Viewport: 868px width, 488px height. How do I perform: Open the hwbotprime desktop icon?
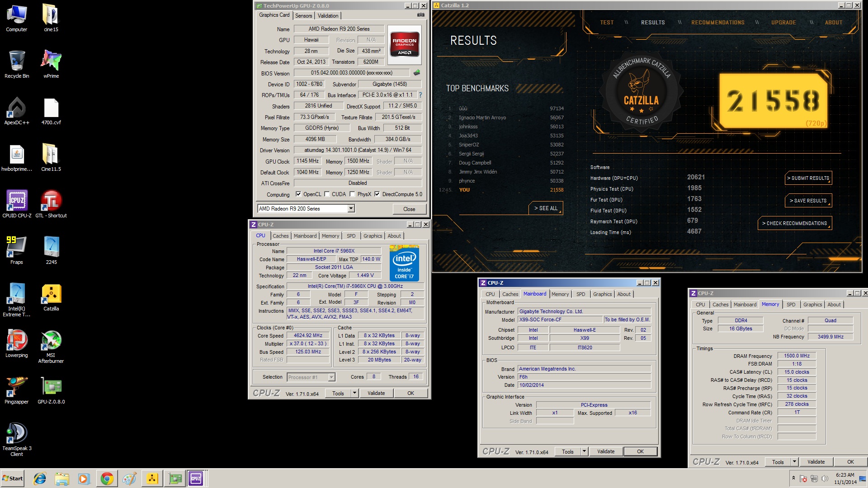(x=17, y=158)
